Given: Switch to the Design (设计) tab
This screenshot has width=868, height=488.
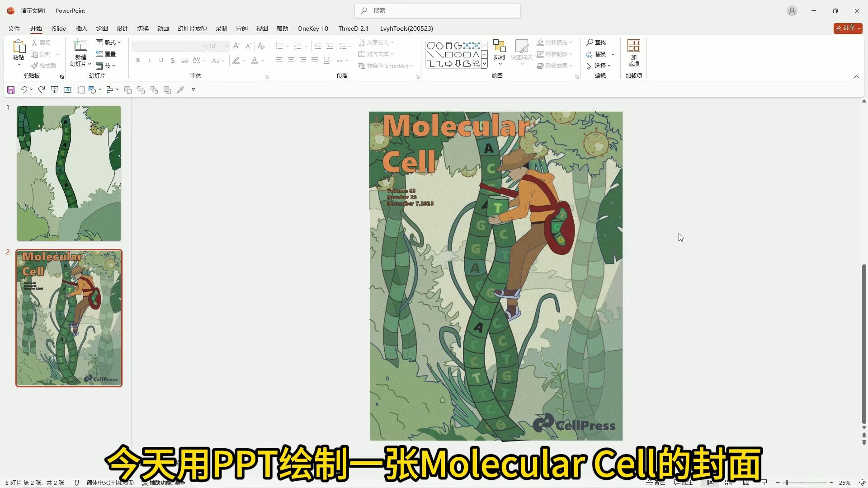Looking at the screenshot, I should (x=122, y=28).
